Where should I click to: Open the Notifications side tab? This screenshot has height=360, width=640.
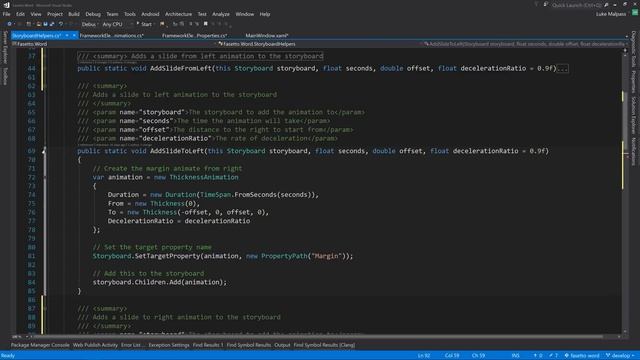[x=634, y=151]
